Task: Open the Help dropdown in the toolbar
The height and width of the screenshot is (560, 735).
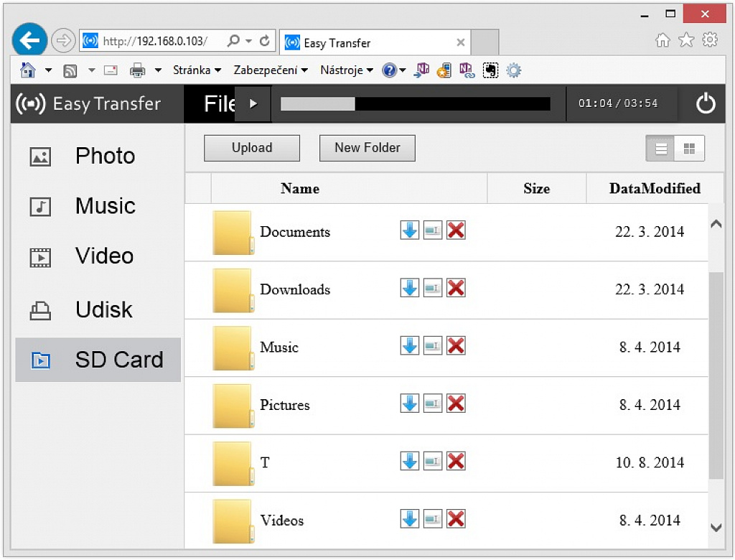Action: [x=403, y=71]
